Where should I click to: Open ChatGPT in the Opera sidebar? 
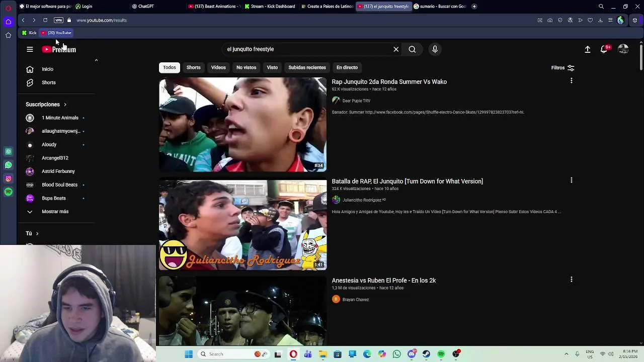tap(8, 151)
